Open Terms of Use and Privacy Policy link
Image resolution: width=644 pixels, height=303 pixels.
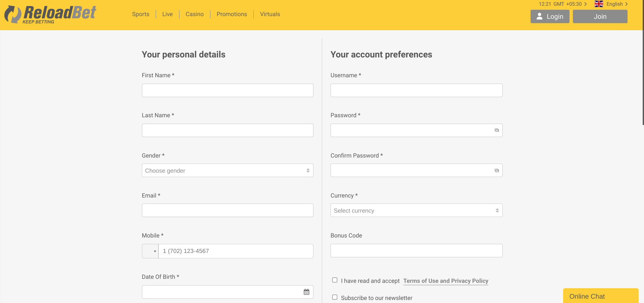[446, 281]
